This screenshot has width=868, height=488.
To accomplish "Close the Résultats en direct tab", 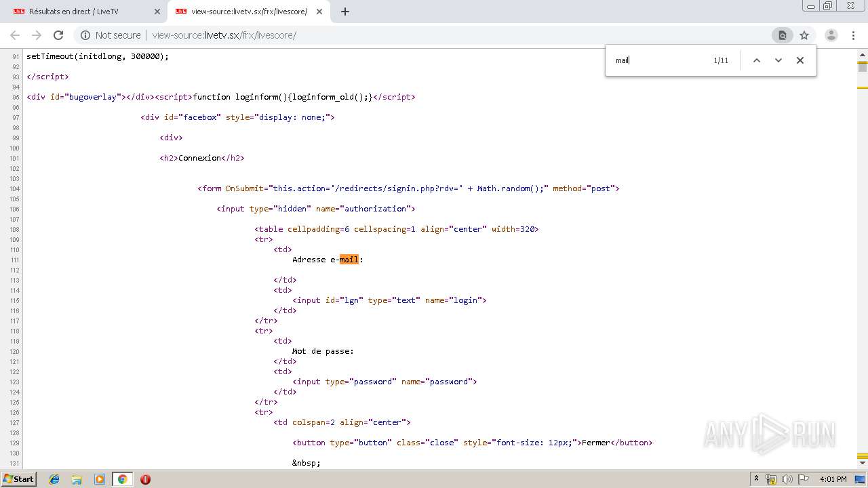I will click(x=157, y=12).
